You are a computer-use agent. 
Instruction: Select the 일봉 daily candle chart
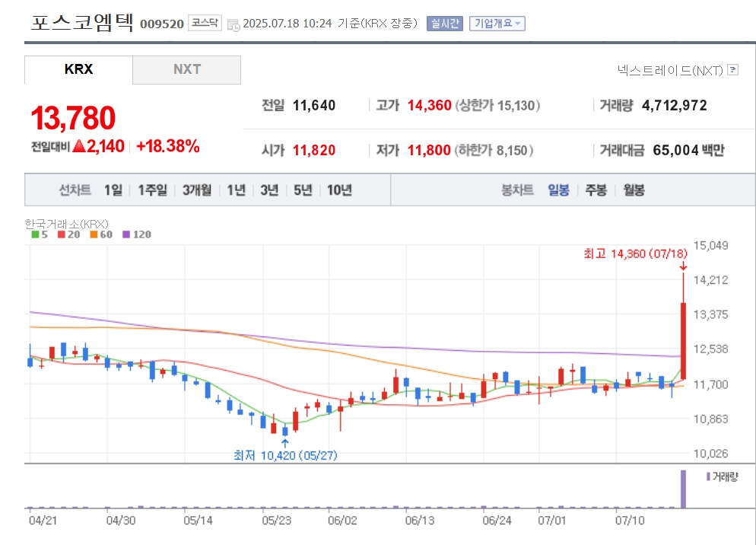(x=558, y=190)
